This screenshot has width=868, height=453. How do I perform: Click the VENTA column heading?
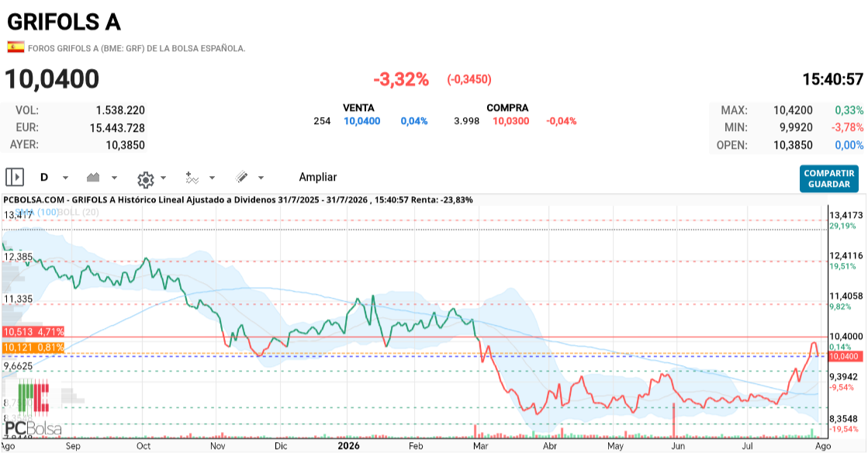pos(358,108)
